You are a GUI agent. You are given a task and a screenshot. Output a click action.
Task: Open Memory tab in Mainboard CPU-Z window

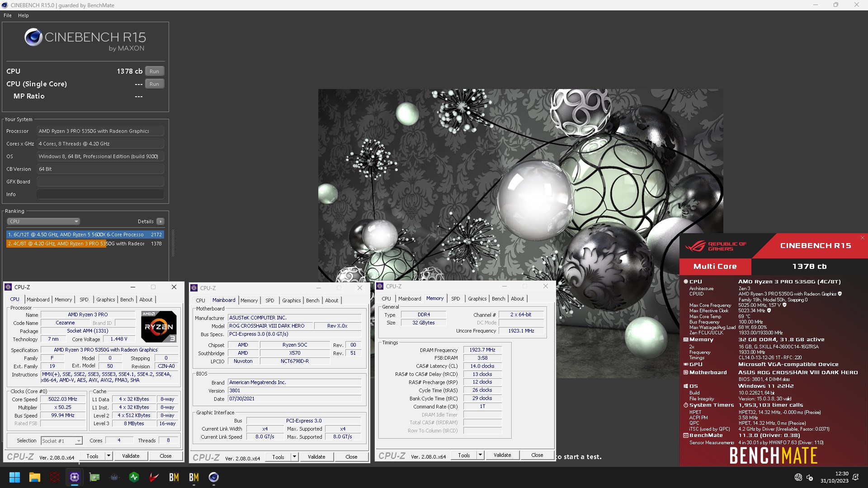(x=249, y=300)
